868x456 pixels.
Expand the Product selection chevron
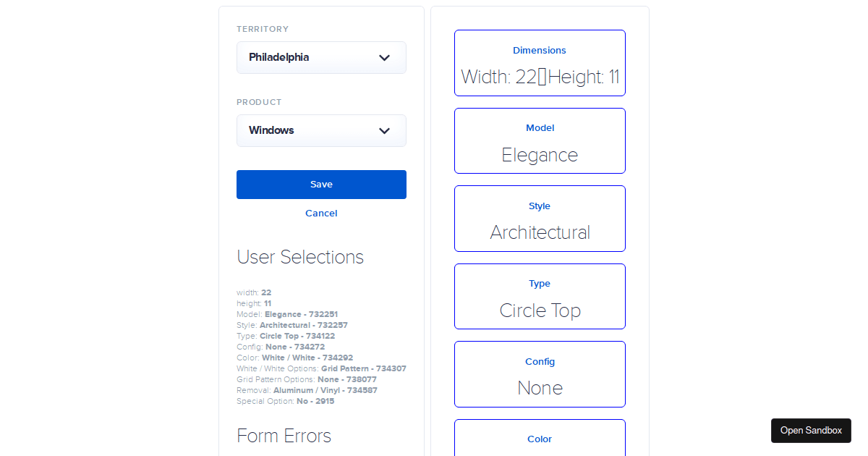point(384,130)
